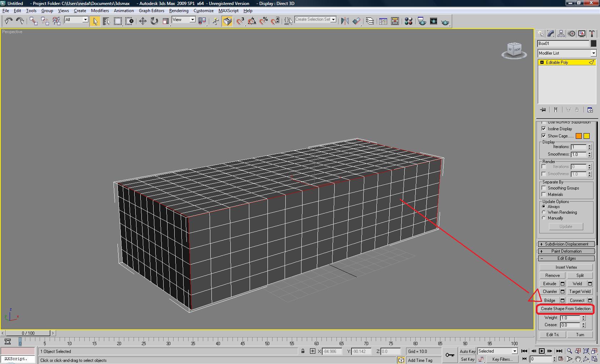Screen dimensions: 600x364
Task: Select Manually update radio option
Action: [x=544, y=218]
